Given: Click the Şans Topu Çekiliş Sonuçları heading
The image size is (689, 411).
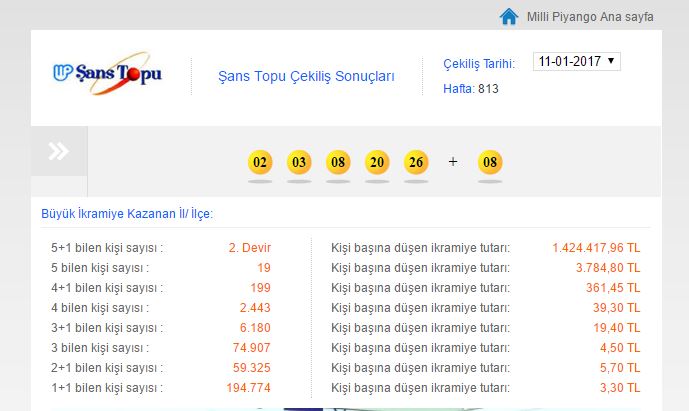Looking at the screenshot, I should 306,76.
